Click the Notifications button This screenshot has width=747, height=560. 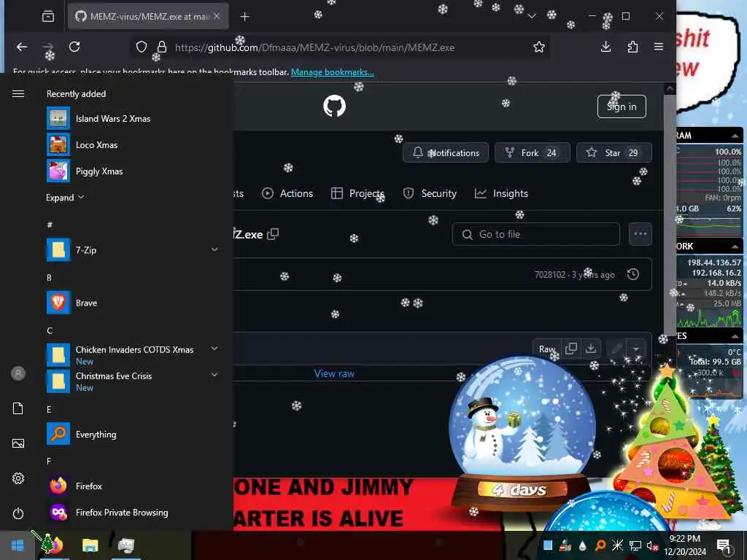[446, 152]
